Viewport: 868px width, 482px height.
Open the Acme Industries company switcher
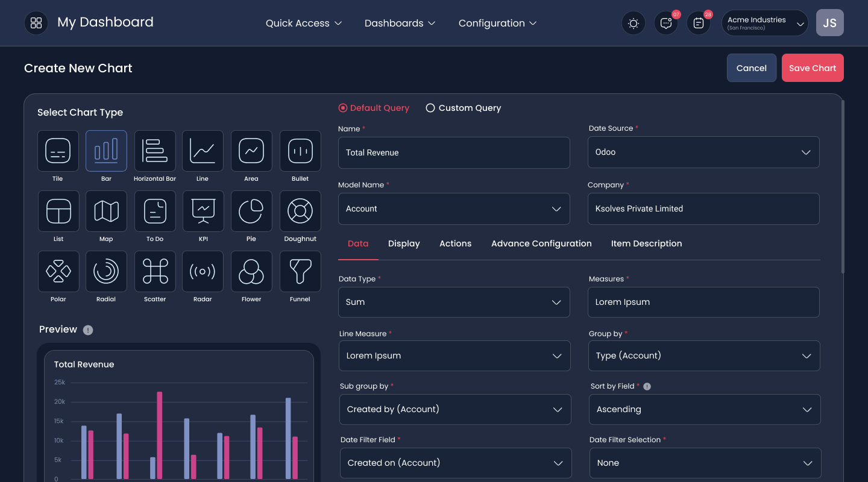[x=765, y=23]
